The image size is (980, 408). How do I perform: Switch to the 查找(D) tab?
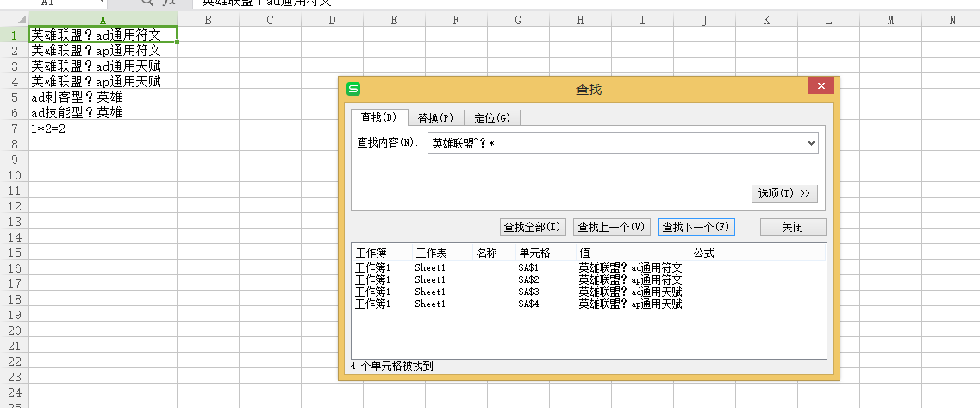378,117
